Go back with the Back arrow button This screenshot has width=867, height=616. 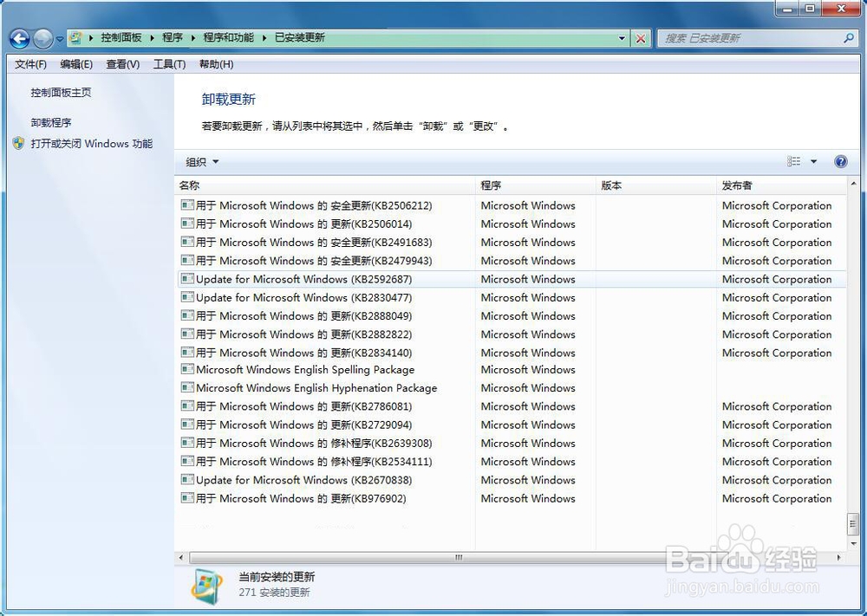click(19, 39)
